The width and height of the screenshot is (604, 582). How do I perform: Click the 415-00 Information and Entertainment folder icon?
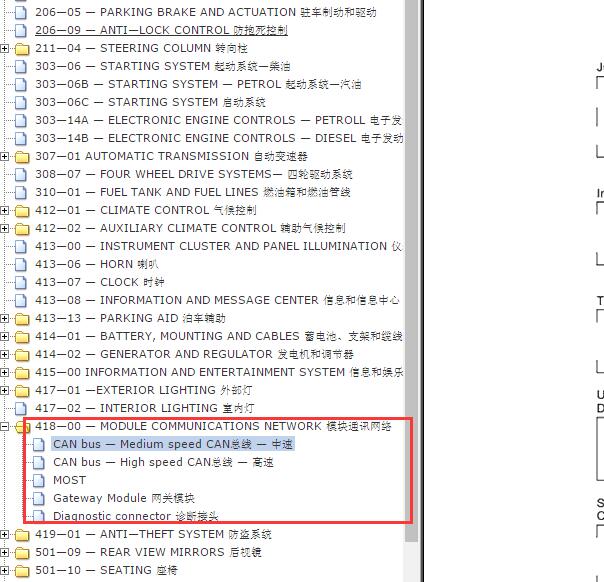click(22, 372)
